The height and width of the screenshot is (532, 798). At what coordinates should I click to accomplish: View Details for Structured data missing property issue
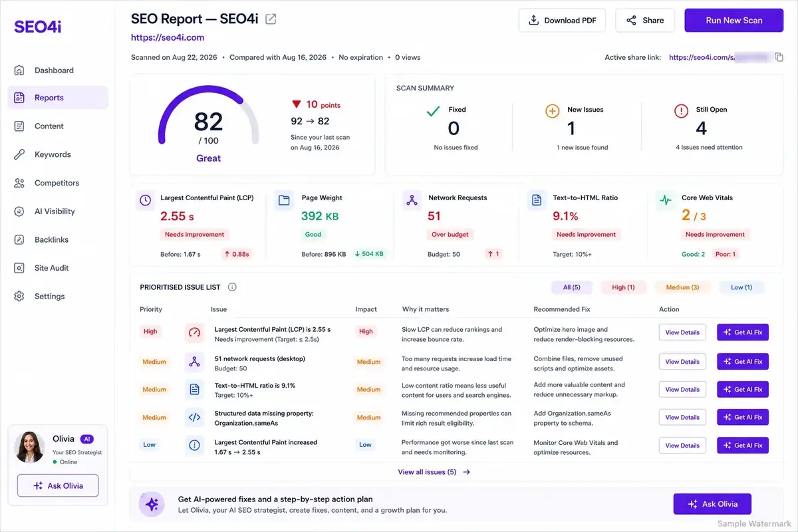pos(682,418)
